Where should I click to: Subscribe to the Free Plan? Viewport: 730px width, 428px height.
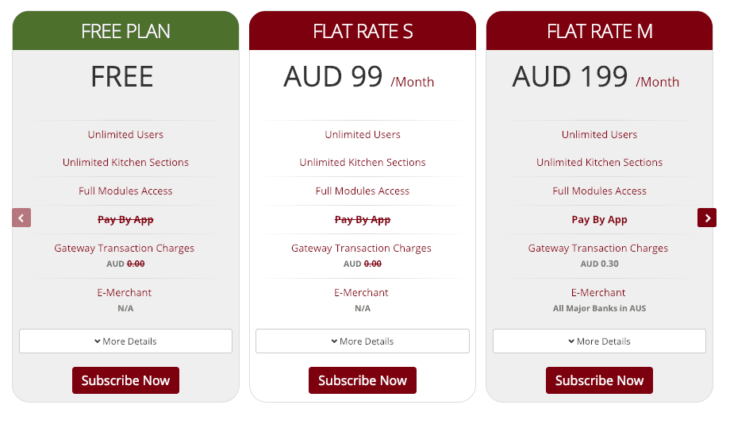tap(125, 380)
